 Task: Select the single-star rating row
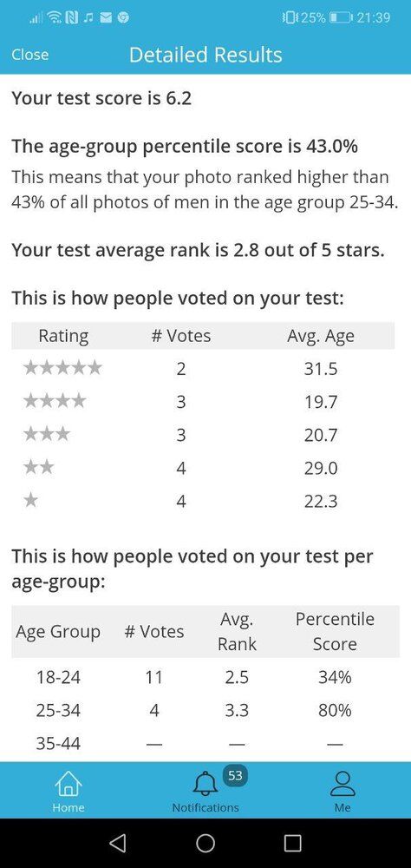[203, 502]
